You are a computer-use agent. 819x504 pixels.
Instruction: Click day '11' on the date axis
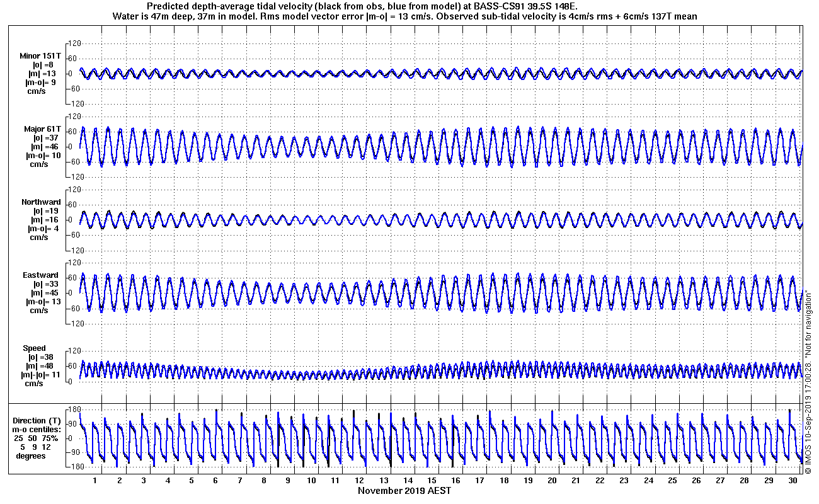336,481
